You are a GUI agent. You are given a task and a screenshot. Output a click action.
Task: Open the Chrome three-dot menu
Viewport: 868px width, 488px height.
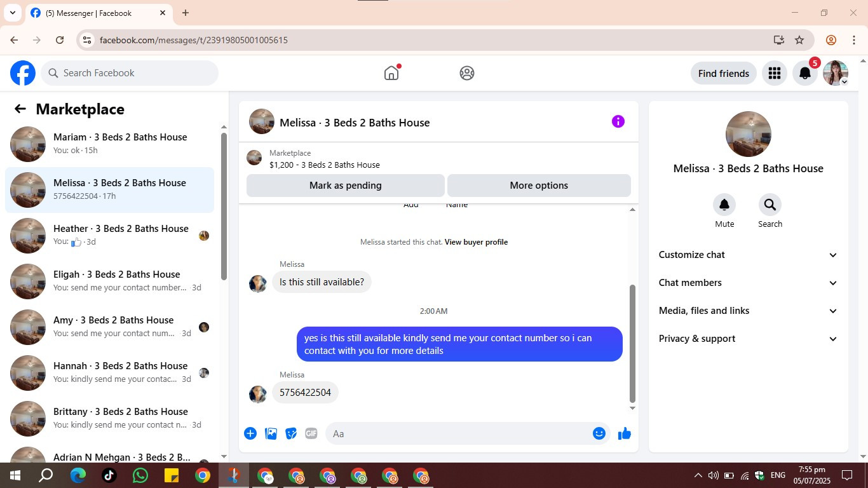tap(854, 40)
